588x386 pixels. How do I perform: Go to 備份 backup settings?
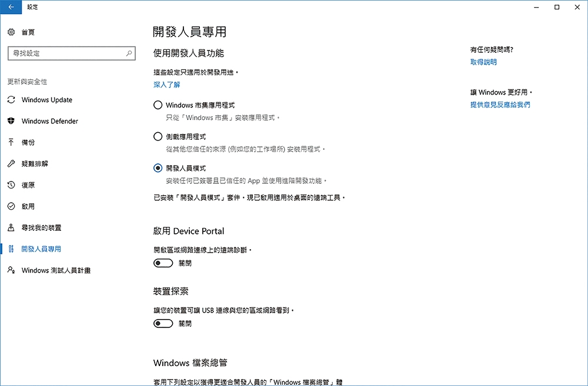(28, 142)
